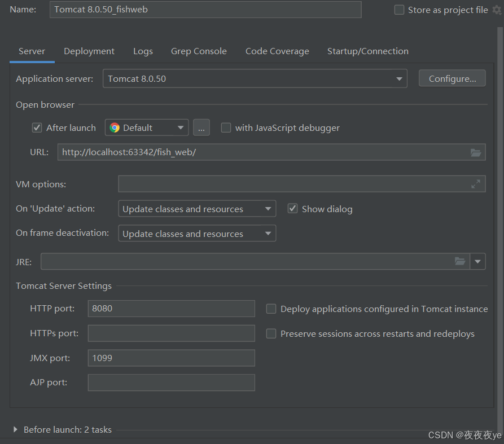The image size is (504, 444).
Task: Open Default browser dropdown
Action: click(x=147, y=128)
